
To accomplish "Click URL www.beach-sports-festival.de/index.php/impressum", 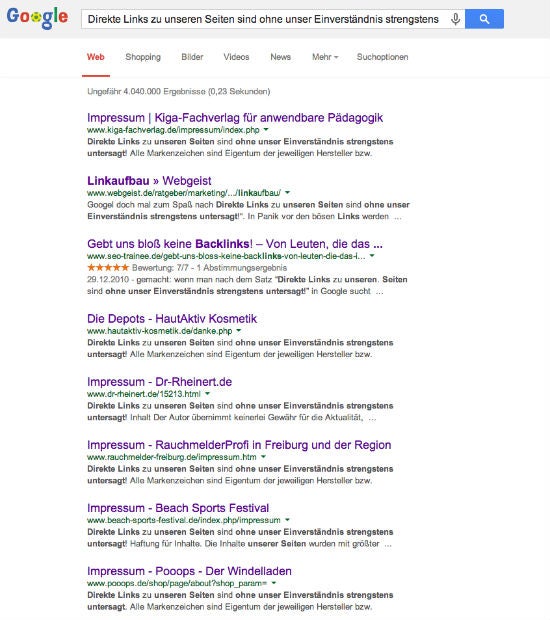I will click(184, 520).
